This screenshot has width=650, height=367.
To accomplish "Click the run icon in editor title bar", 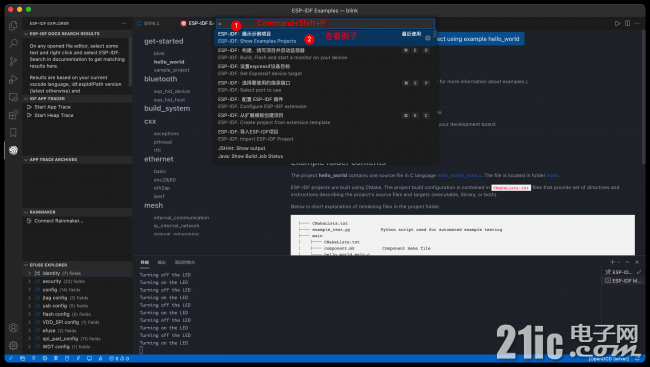I will point(617,23).
